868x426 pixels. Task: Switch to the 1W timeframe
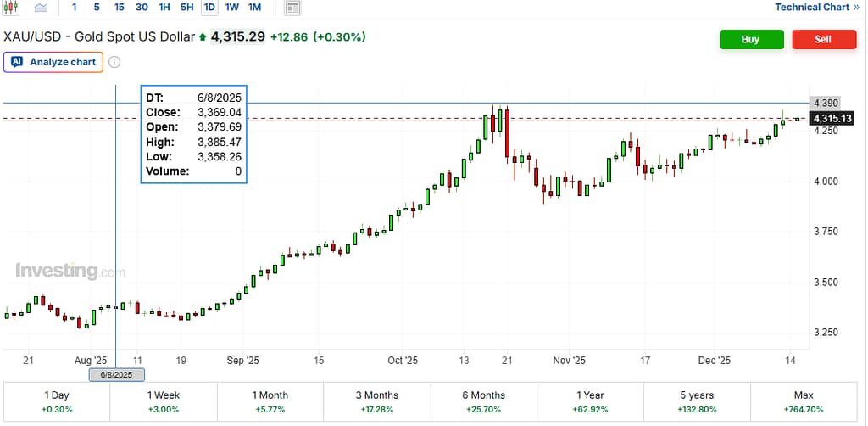[231, 8]
